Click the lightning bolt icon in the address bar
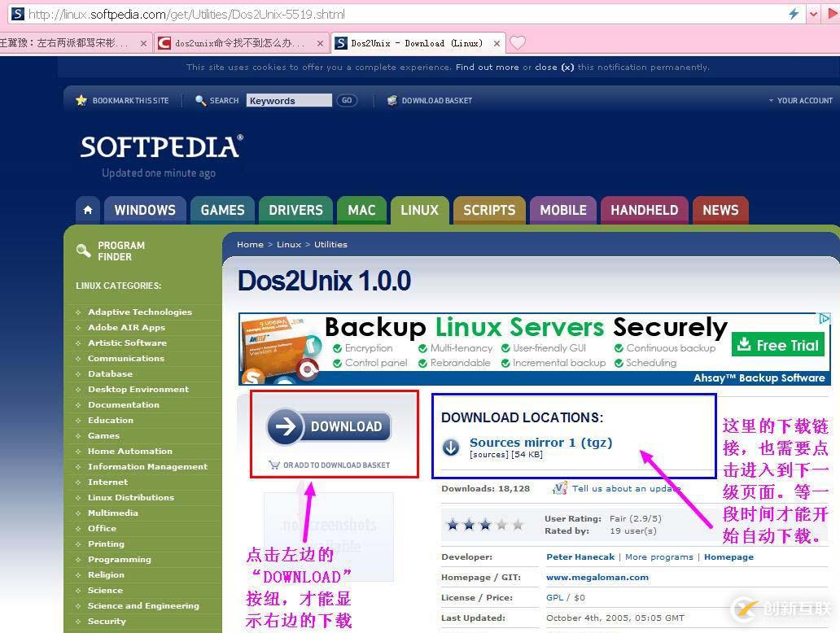Viewport: 840px width, 633px height. point(794,14)
